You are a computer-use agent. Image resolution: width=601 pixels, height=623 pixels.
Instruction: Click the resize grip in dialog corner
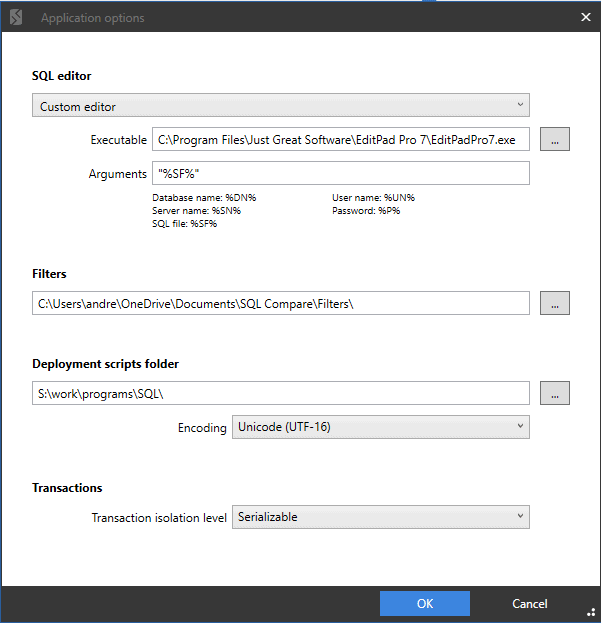(x=591, y=612)
